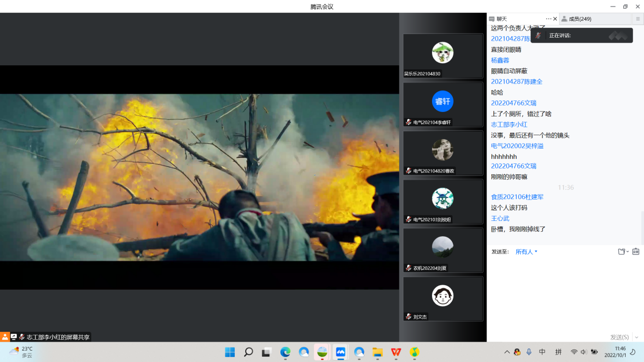Expand the 所有人 recipient dropdown
This screenshot has height=362, width=644.
(527, 252)
